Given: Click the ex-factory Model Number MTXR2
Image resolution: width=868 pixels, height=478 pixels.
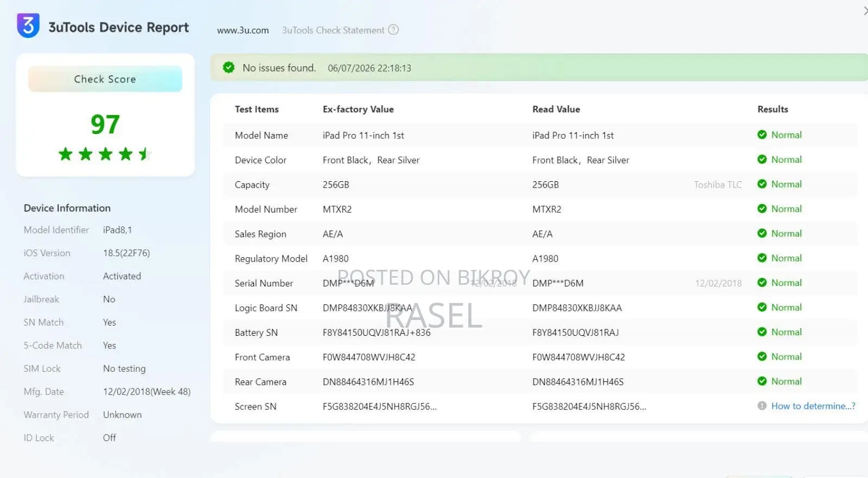Looking at the screenshot, I should pyautogui.click(x=337, y=209).
